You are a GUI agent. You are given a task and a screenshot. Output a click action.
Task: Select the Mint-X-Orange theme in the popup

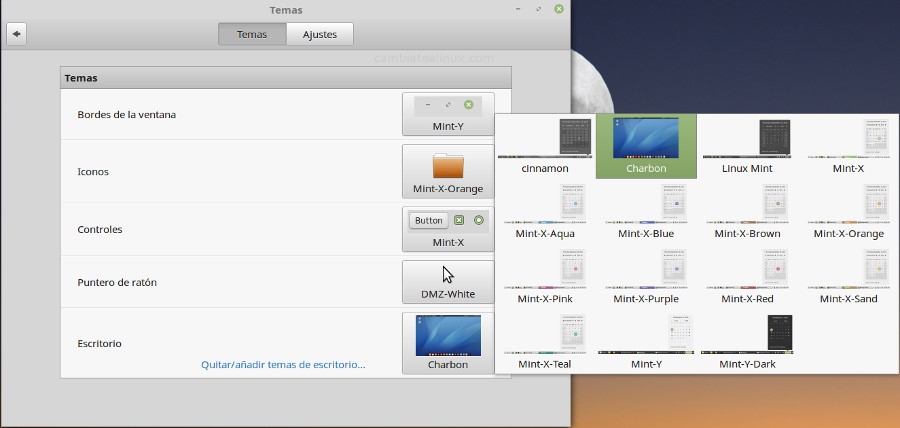click(x=848, y=211)
